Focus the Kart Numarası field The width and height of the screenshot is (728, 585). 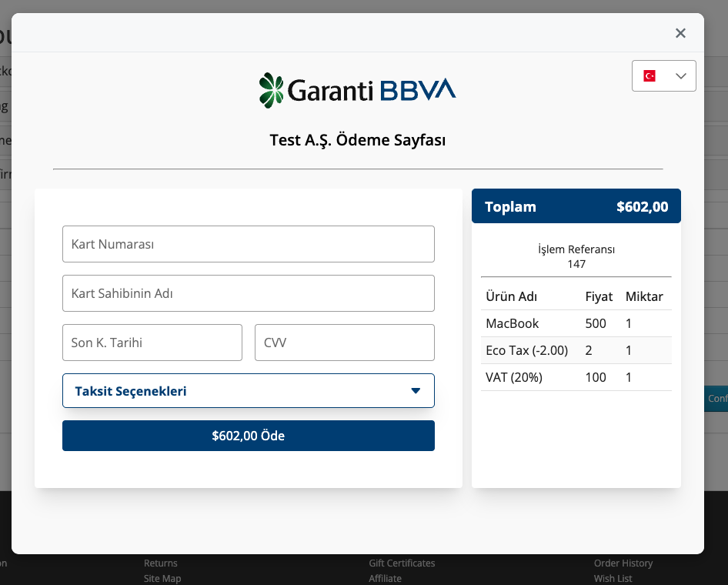[x=248, y=244]
